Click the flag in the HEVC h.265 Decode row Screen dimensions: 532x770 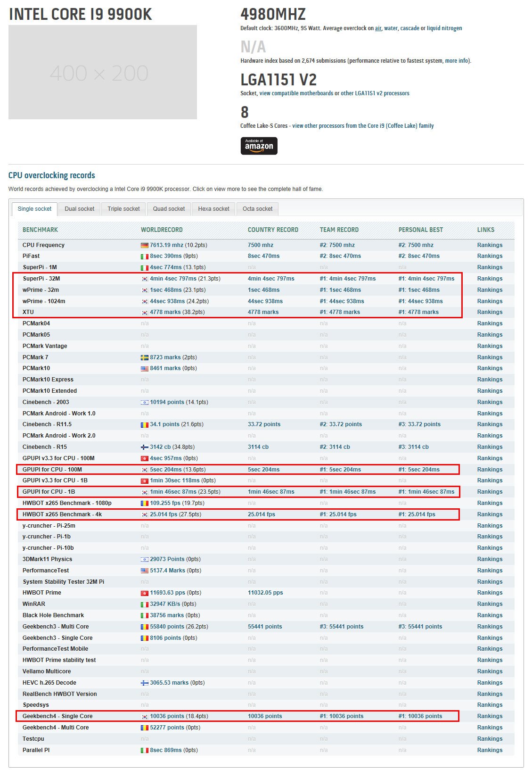point(145,683)
